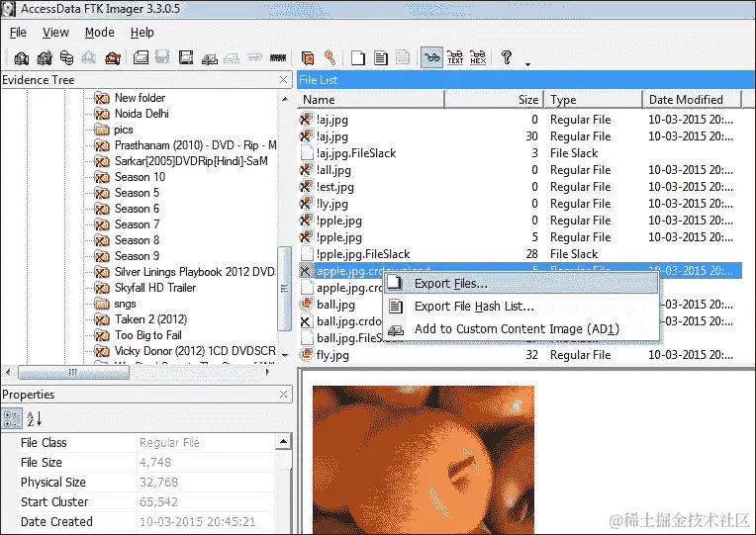Click the Export Disk Image icon

[x=162, y=57]
